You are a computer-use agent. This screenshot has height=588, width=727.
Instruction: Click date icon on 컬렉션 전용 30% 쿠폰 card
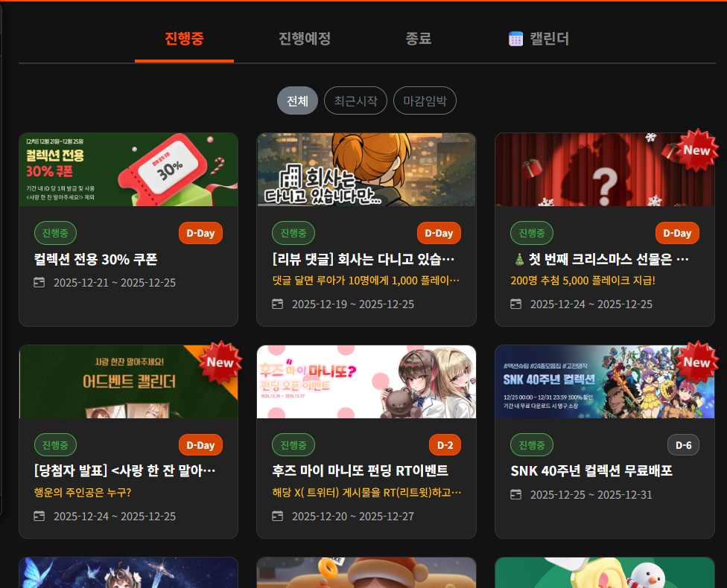coord(39,283)
